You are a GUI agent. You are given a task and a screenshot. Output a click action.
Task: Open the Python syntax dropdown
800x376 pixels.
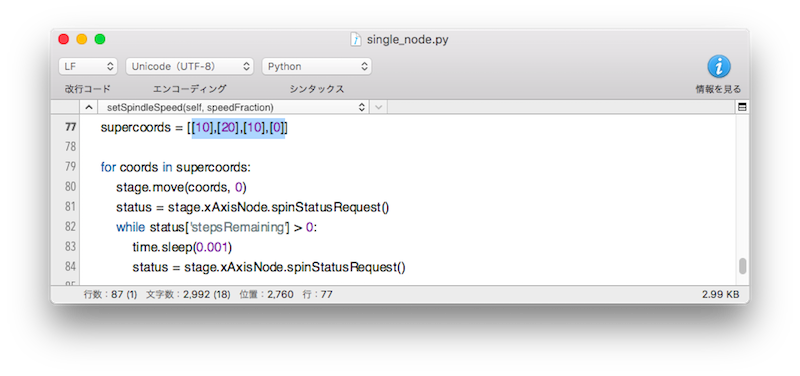coord(317,66)
